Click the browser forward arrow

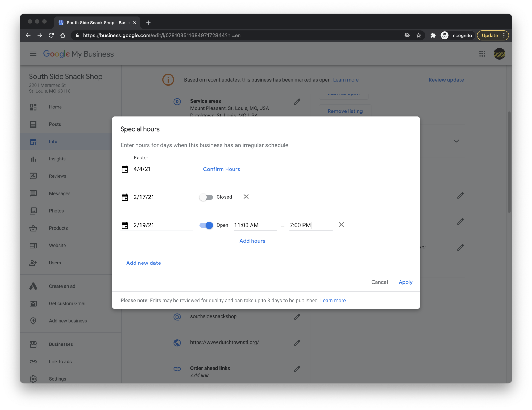(40, 35)
